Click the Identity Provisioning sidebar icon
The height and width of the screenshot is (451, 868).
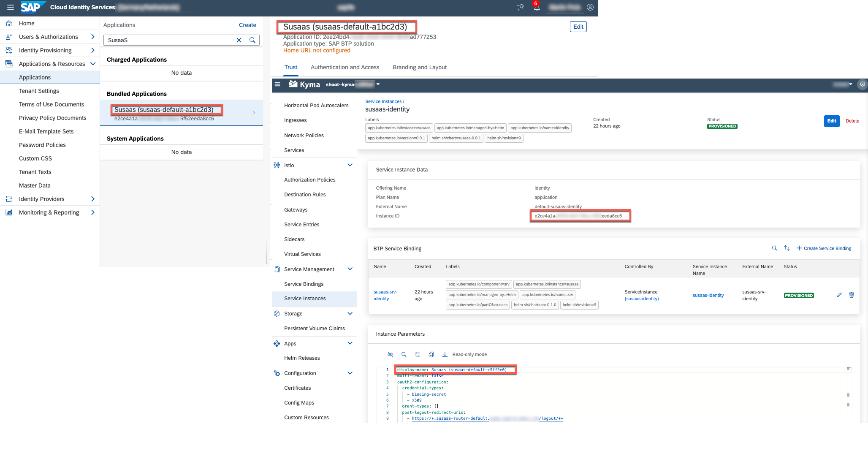[x=9, y=50]
